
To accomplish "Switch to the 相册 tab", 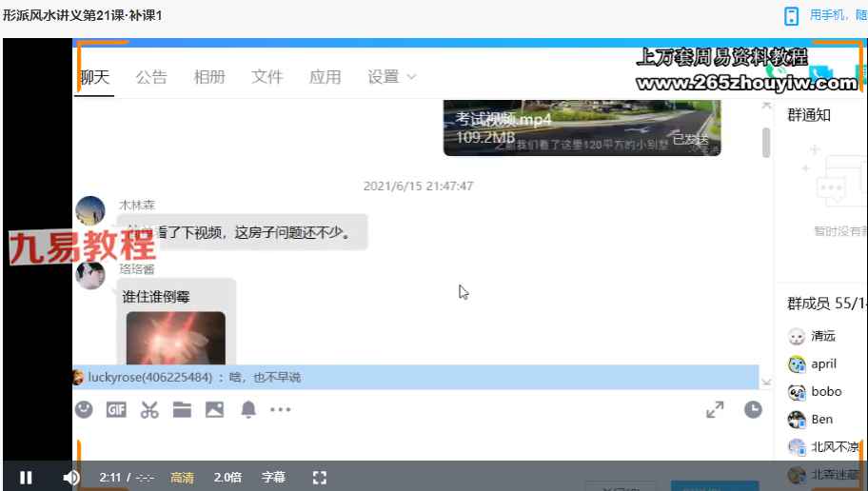I will [209, 77].
